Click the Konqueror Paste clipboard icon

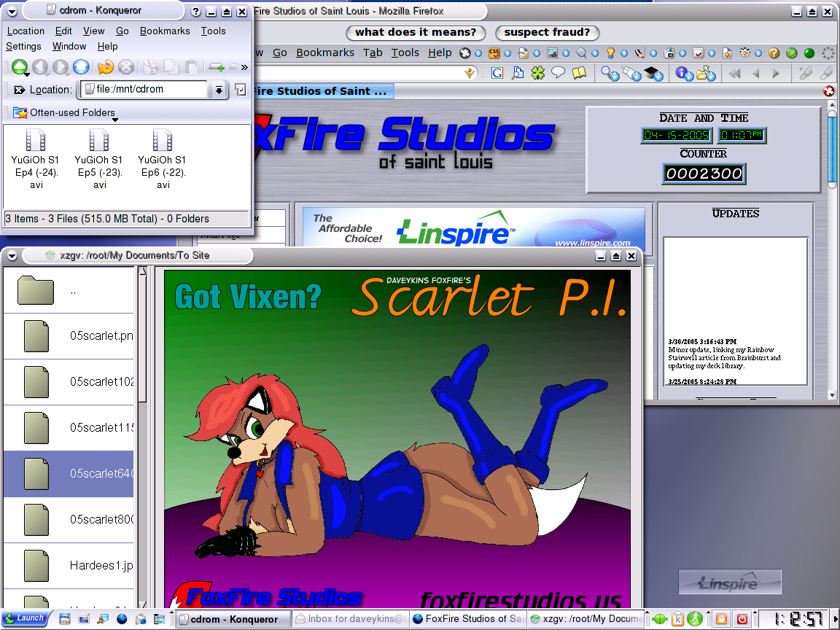click(x=191, y=67)
